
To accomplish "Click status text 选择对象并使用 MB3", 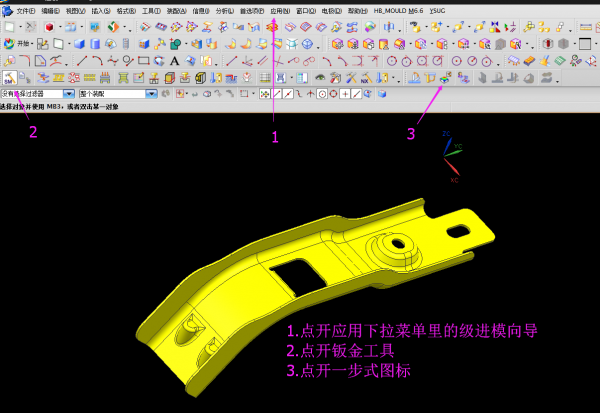I will tap(30, 107).
